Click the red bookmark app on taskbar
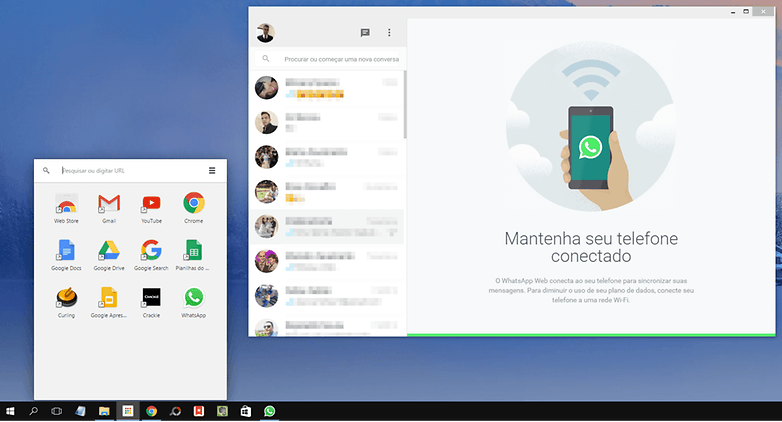This screenshot has height=422, width=782. pos(199,411)
